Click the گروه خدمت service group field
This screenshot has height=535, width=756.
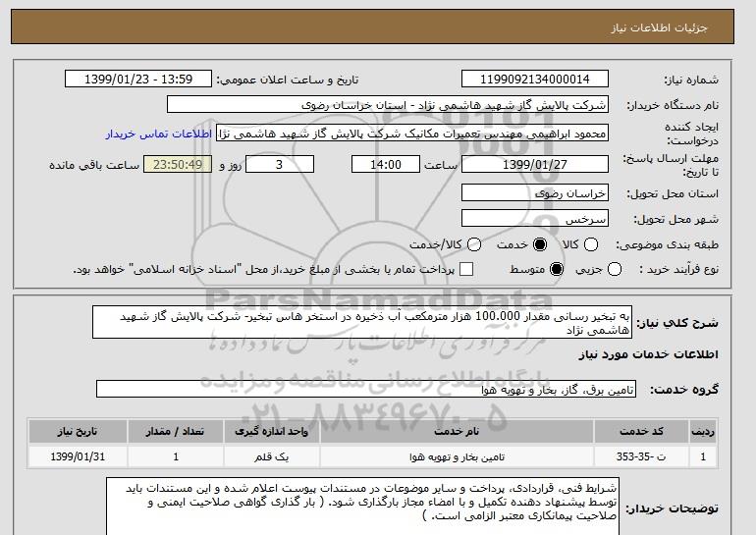(x=366, y=389)
